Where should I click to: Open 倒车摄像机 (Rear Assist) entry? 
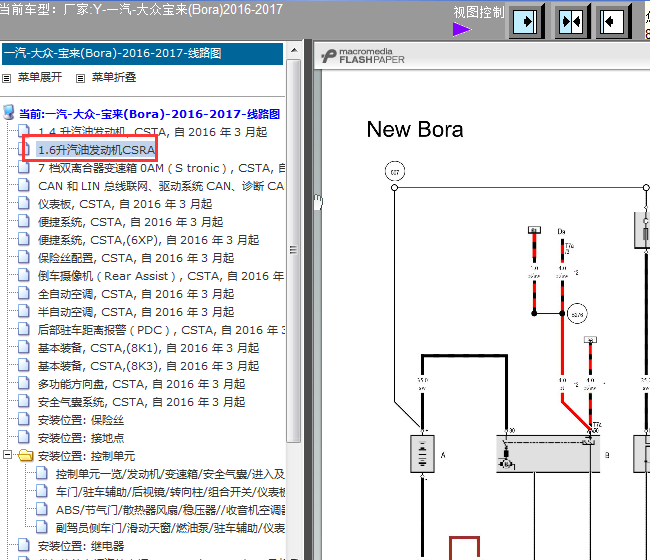(x=161, y=276)
